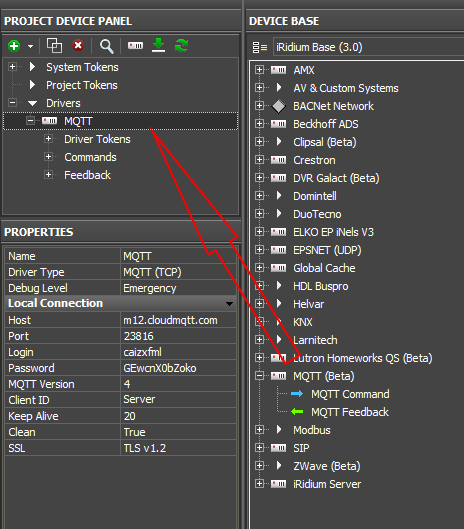Open the iRidium Base (3.0) combo box
Screen dimensions: 464x529
(369, 47)
